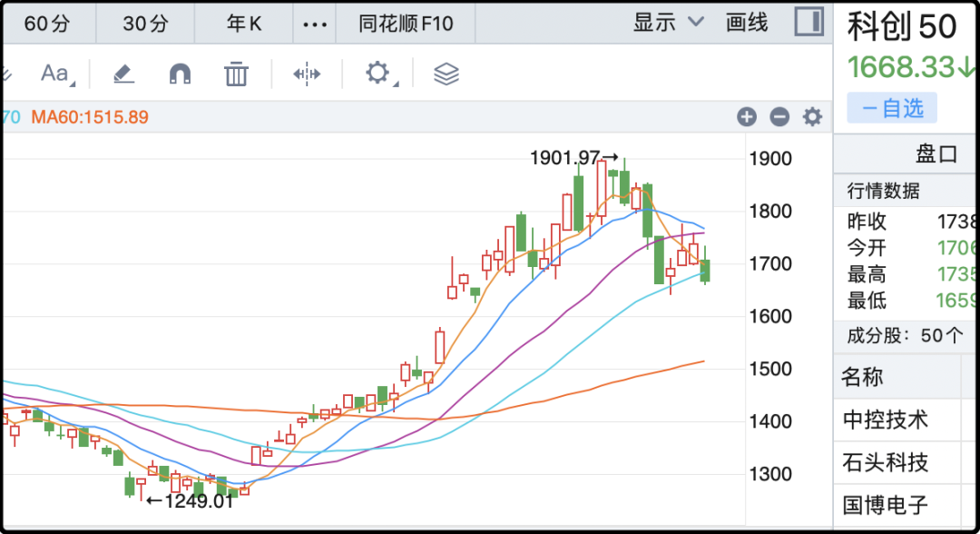980x534 pixels.
Task: Click the 画线 drawing button
Action: [747, 23]
